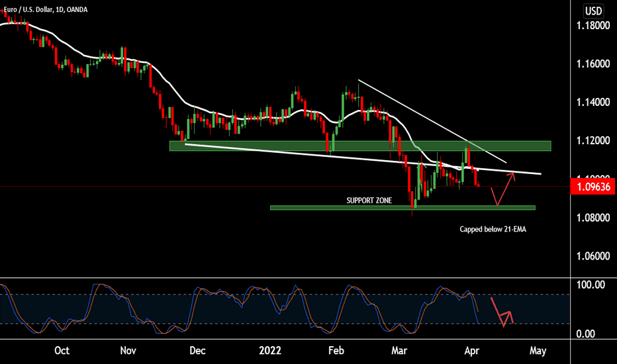The image size is (617, 364).
Task: Click the Euro / U.S. Dollar chart title
Action: coord(46,9)
